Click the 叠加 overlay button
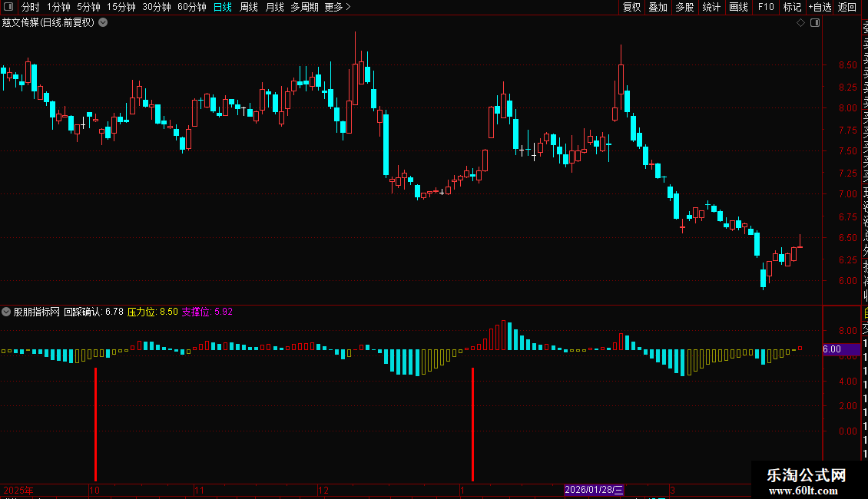The height and width of the screenshot is (499, 868). click(658, 7)
